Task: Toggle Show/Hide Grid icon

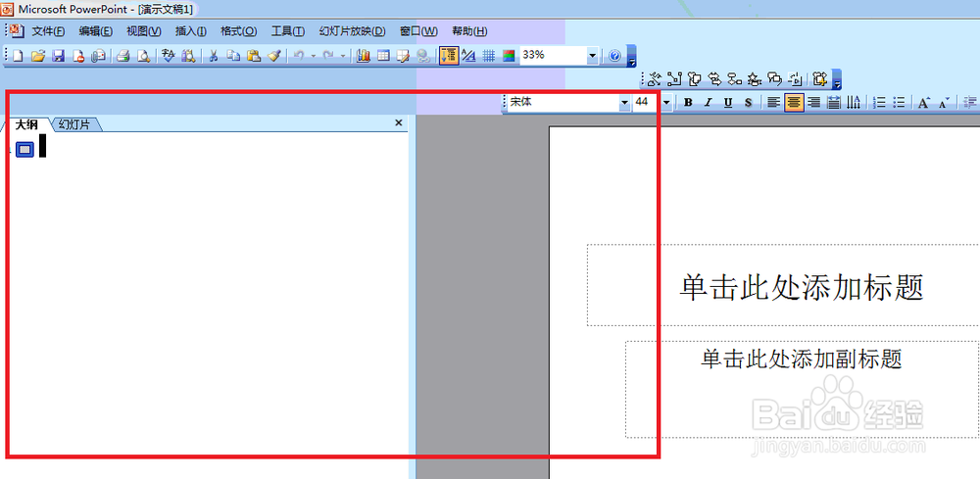Action: (x=489, y=56)
